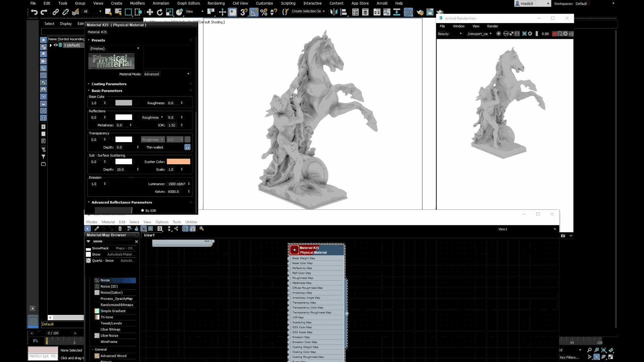The width and height of the screenshot is (644, 362).
Task: Click the delete trash icon in material editor
Action: (120, 229)
